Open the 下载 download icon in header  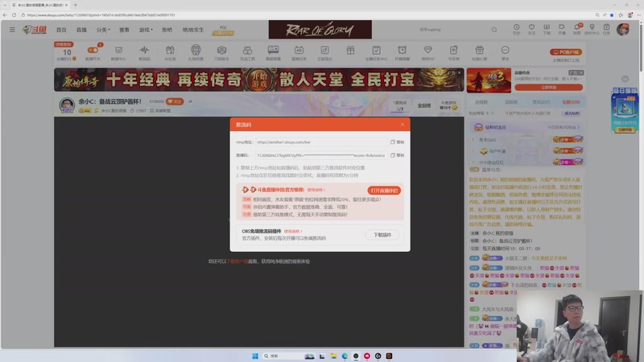coord(547,29)
